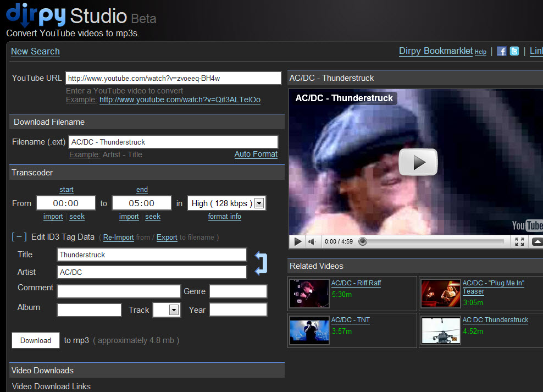
Task: Click the YouTube logo on the video
Action: click(x=528, y=226)
